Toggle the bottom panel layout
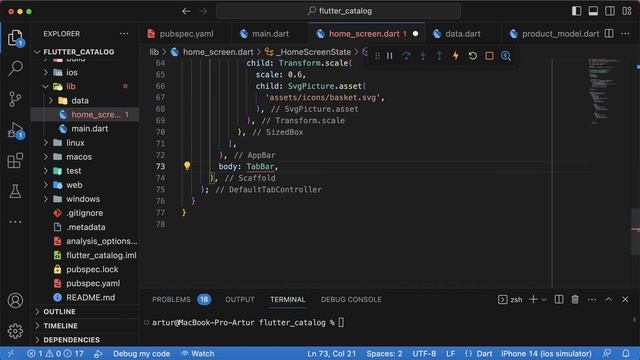The image size is (640, 360). pyautogui.click(x=593, y=11)
